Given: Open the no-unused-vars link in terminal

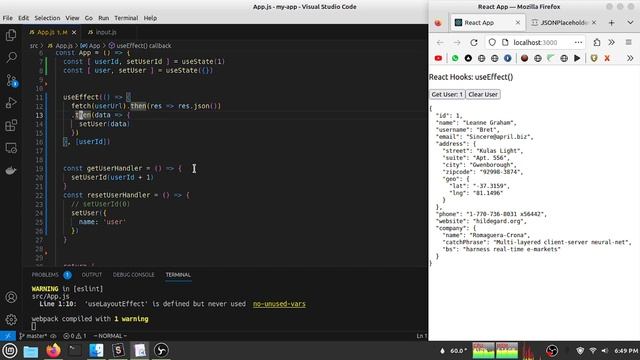Looking at the screenshot, I should click(x=279, y=304).
